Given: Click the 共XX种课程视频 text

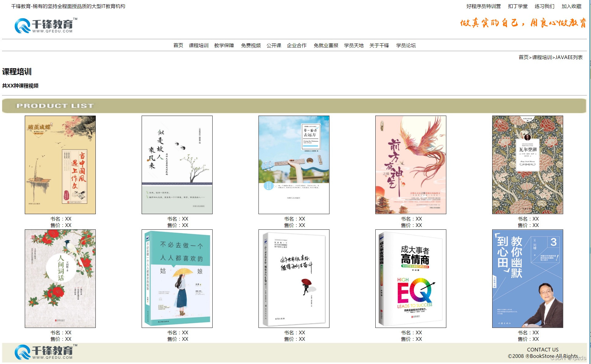Looking at the screenshot, I should [x=20, y=86].
